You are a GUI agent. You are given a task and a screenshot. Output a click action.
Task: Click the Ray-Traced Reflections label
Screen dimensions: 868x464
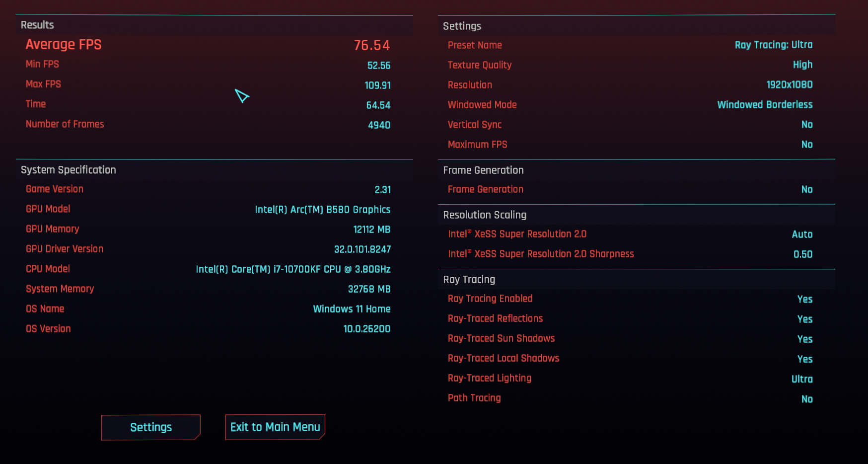(495, 318)
